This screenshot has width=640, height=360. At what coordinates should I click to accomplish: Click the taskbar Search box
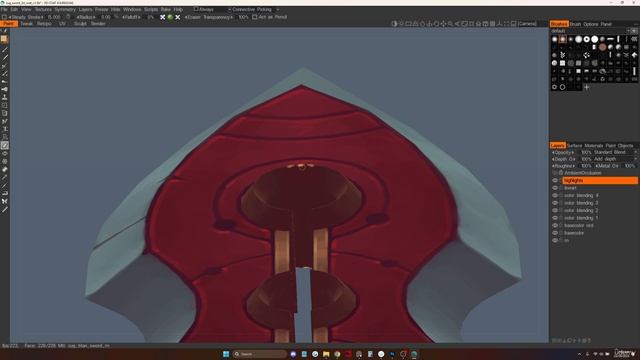(x=260, y=354)
